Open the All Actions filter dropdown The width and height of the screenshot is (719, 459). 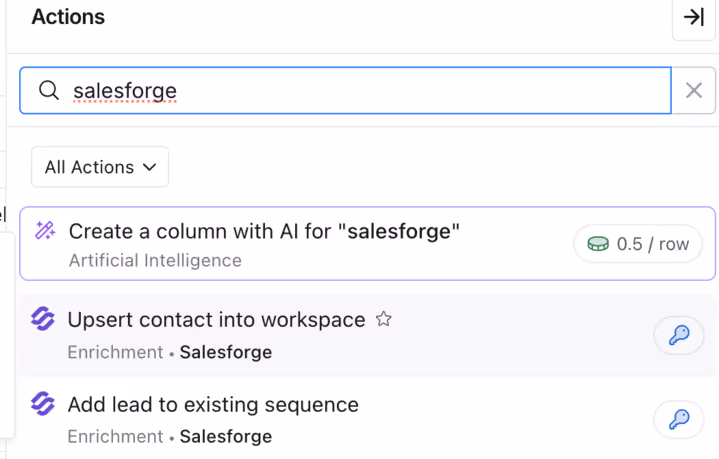pyautogui.click(x=99, y=167)
